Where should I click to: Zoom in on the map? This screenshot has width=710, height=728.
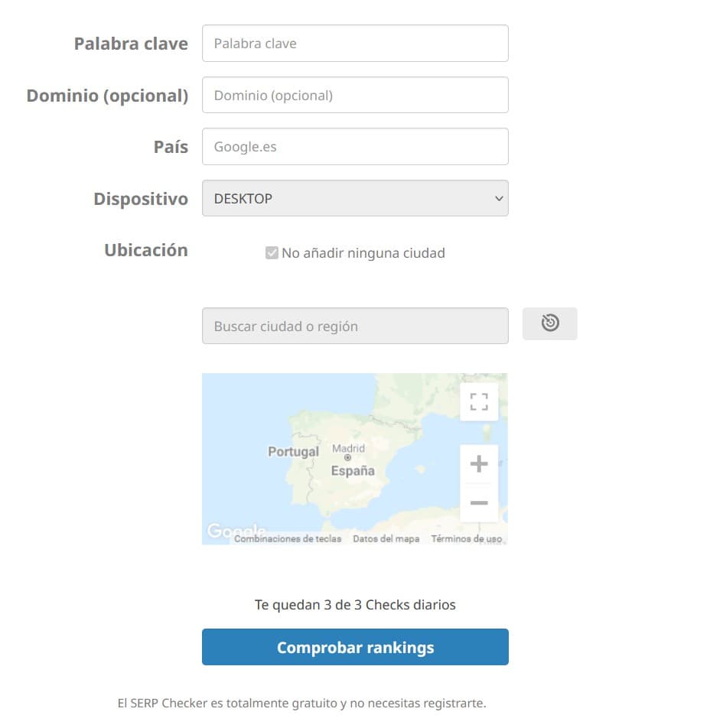coord(479,464)
